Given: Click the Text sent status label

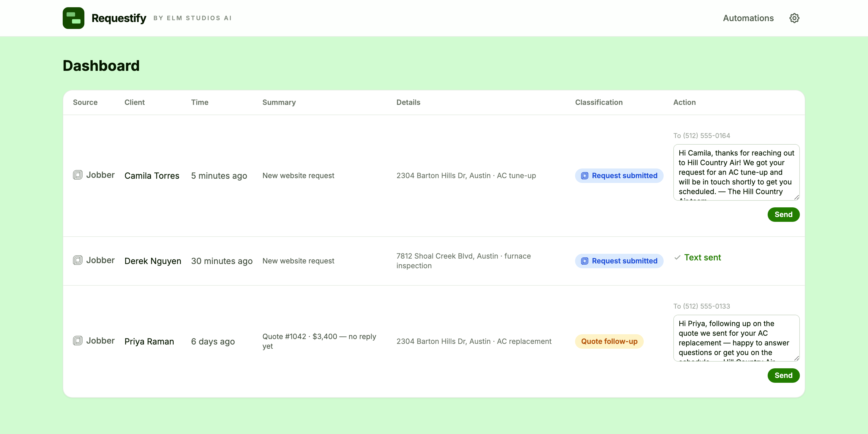Looking at the screenshot, I should point(703,257).
